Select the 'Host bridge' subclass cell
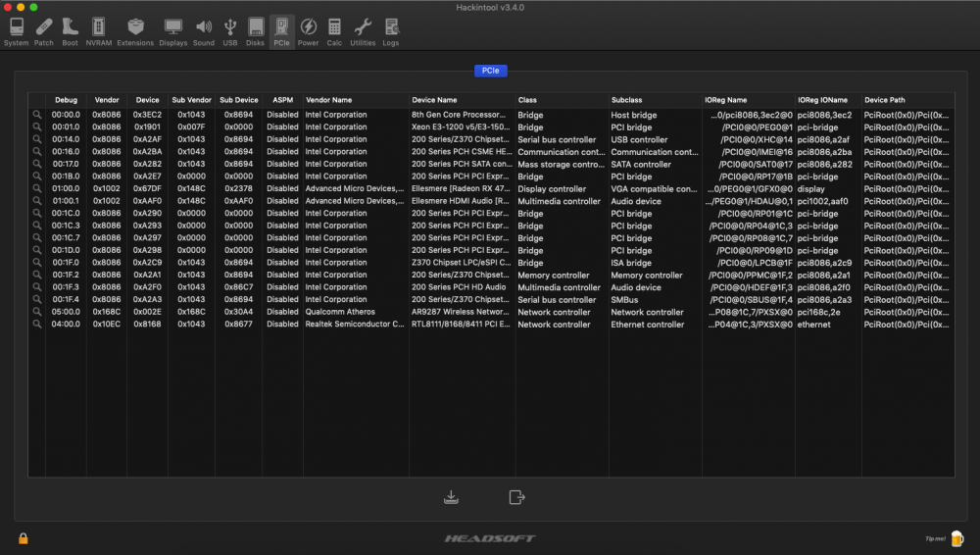This screenshot has height=555, width=980. 634,115
